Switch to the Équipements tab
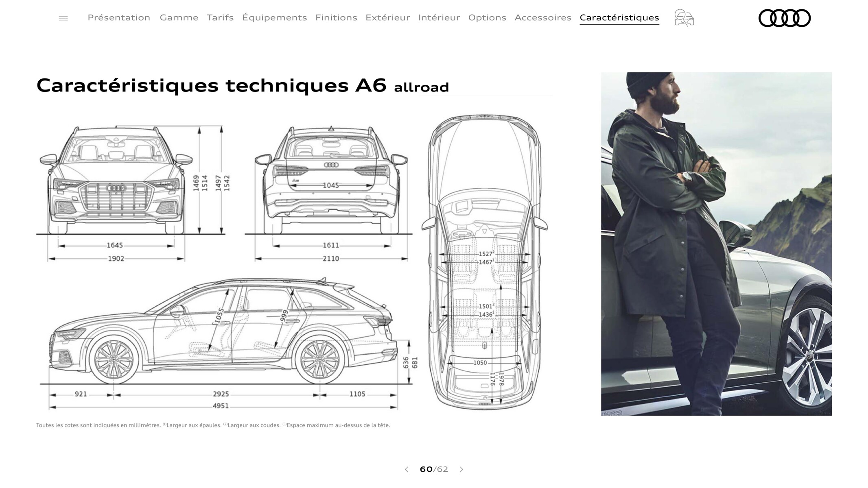This screenshot has height=488, width=868. tap(274, 17)
